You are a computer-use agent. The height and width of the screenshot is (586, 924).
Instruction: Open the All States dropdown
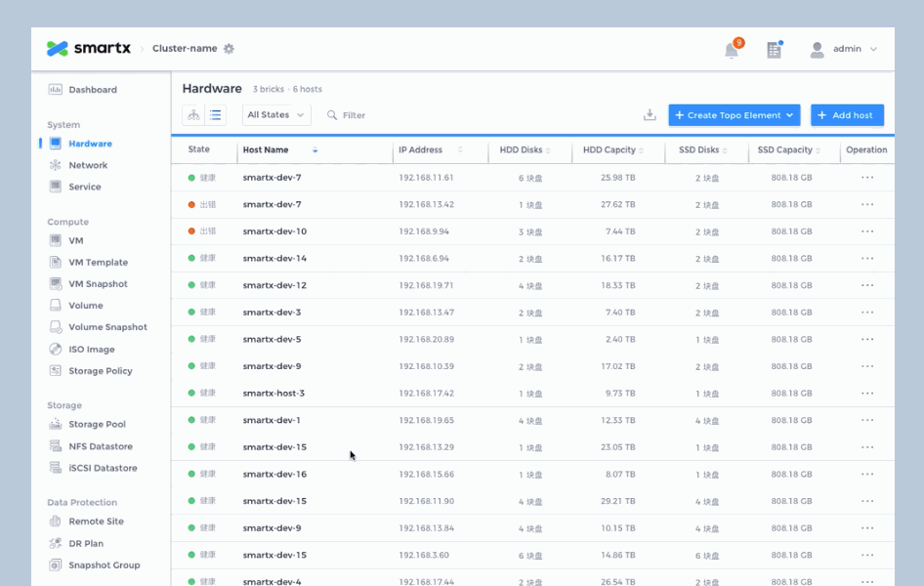tap(276, 115)
